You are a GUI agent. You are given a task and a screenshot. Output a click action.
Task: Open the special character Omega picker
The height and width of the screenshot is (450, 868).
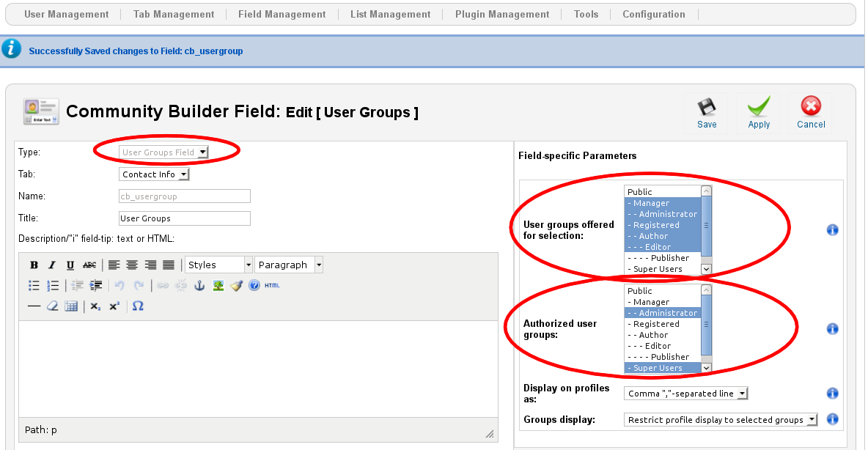pyautogui.click(x=138, y=306)
